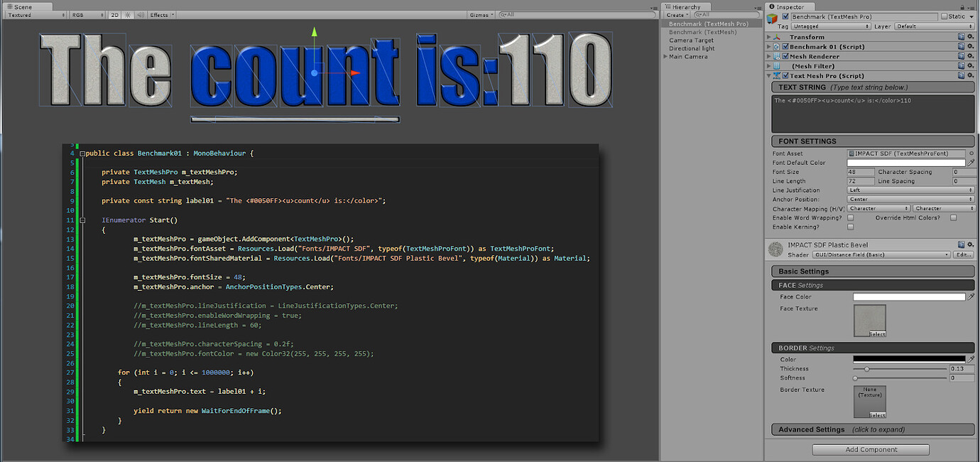The width and height of the screenshot is (980, 462).
Task: Enable the Static checkbox
Action: [x=944, y=16]
